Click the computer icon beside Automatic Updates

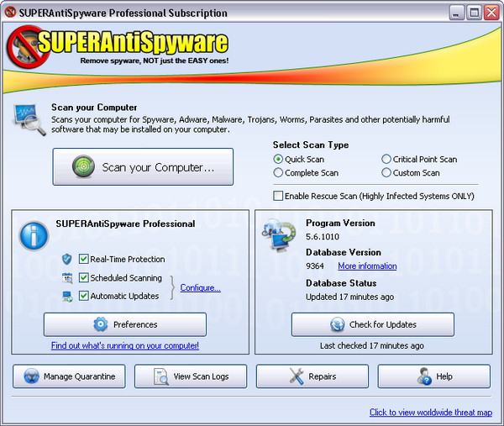click(67, 296)
